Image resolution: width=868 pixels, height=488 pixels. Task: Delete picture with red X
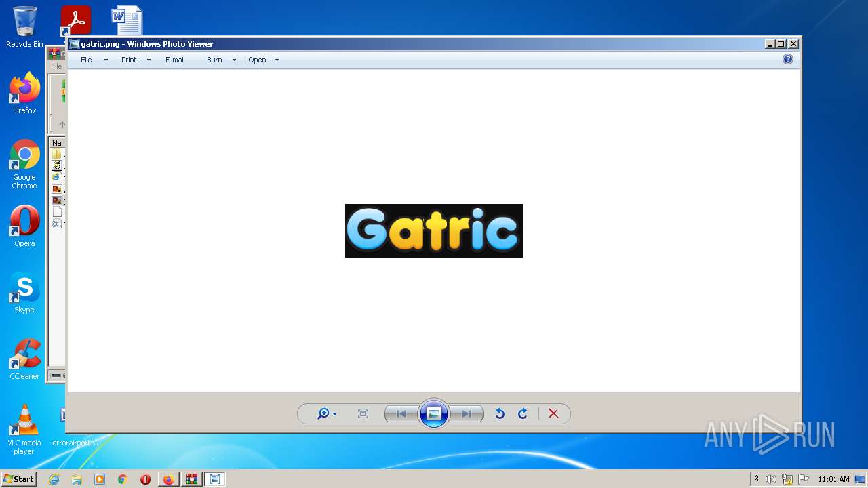[x=553, y=413]
